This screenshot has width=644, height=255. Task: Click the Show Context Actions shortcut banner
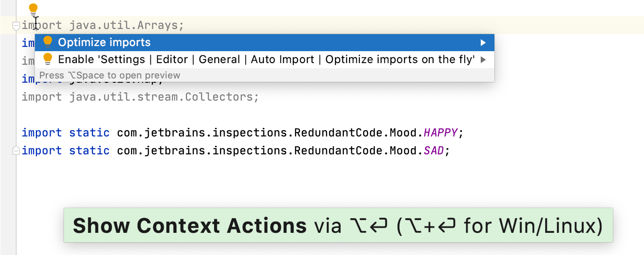coord(338,226)
